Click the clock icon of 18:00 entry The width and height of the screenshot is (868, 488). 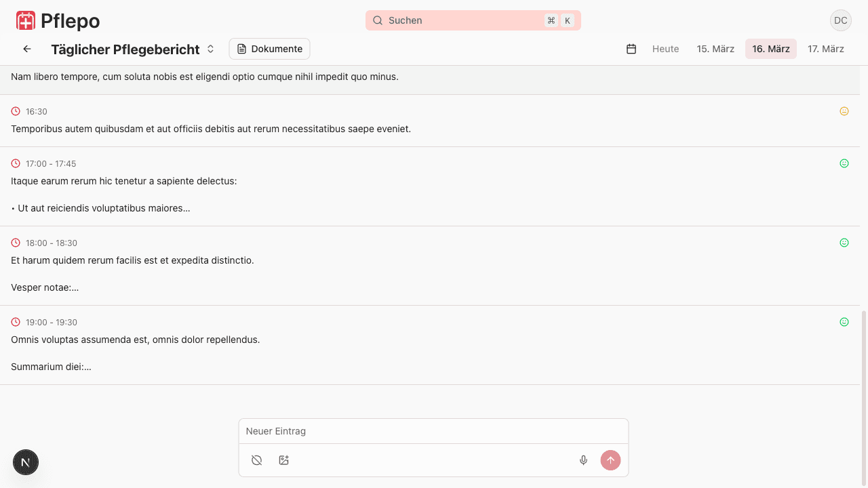16,243
